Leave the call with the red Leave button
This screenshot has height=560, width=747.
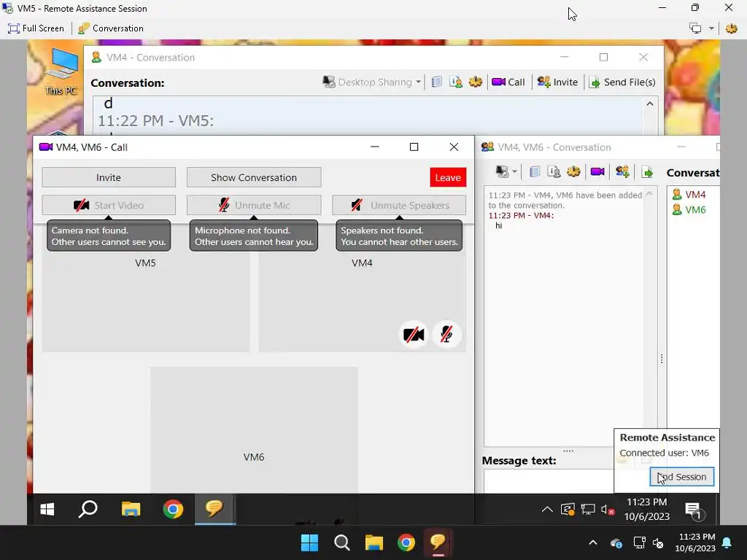[448, 178]
